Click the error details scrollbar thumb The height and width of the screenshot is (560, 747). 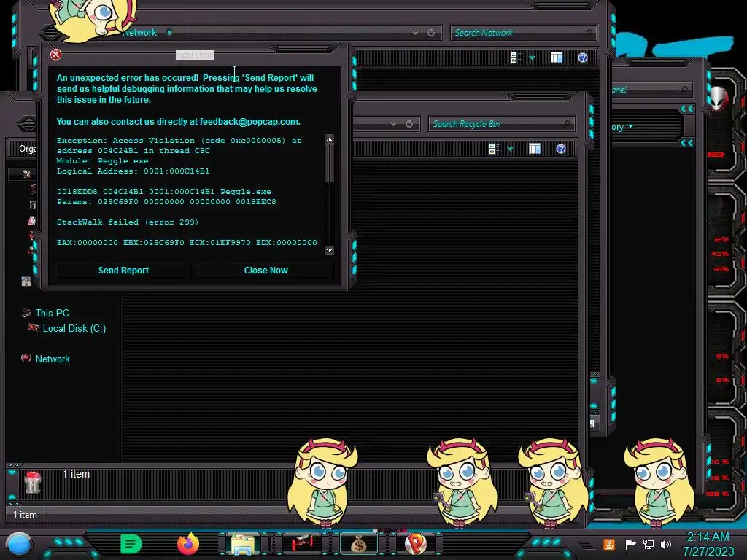[329, 163]
